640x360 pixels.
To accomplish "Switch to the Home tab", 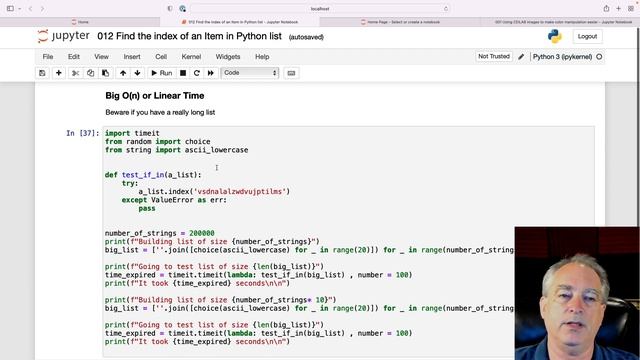I will tap(80, 22).
